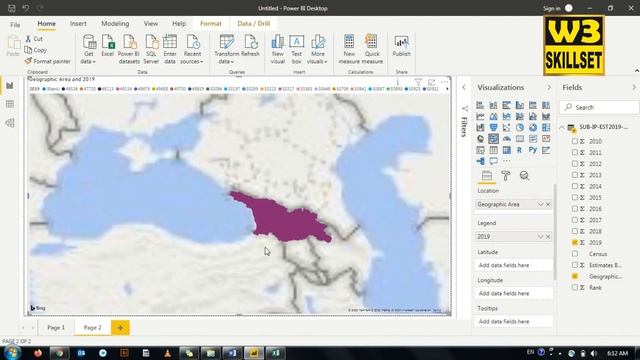
Task: Collapse the Fields pane
Action: tap(634, 87)
